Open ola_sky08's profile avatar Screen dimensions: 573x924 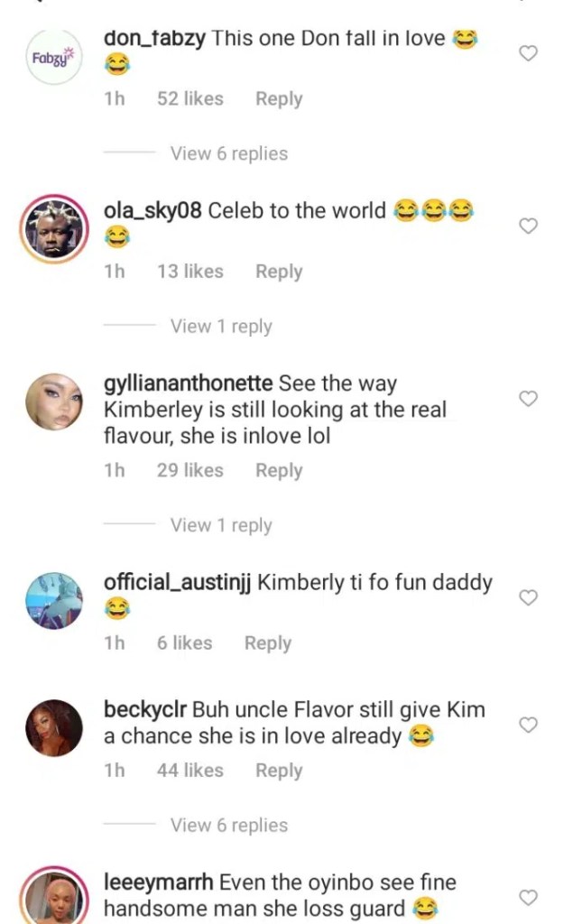pyautogui.click(x=53, y=228)
